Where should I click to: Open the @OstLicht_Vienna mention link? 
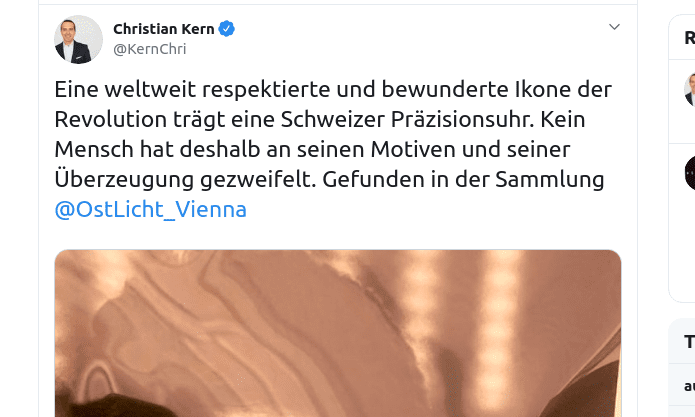(150, 209)
